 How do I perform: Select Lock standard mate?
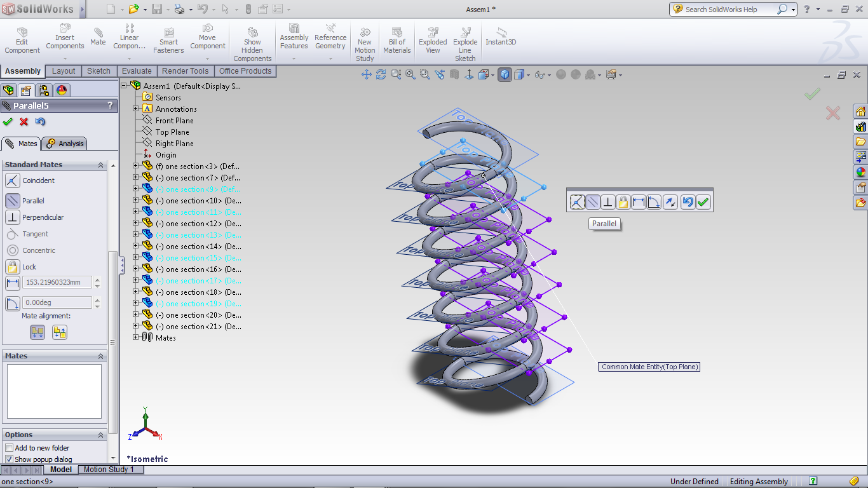click(x=21, y=267)
